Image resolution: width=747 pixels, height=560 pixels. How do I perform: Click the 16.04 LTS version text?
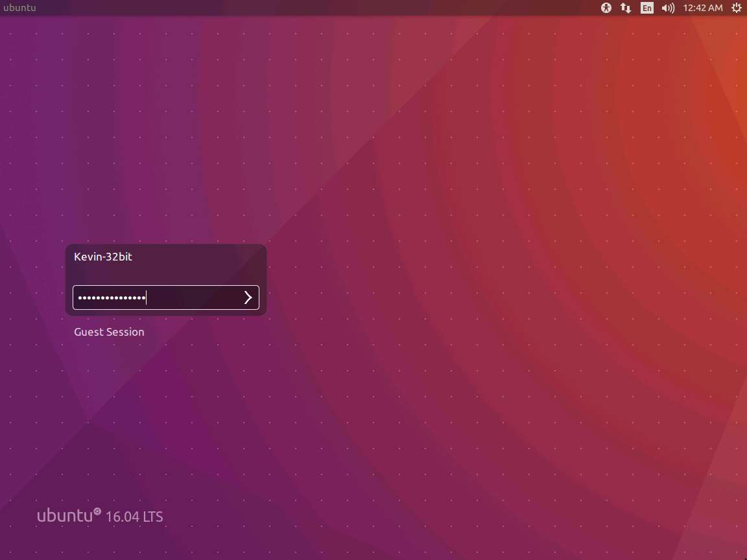click(x=134, y=517)
